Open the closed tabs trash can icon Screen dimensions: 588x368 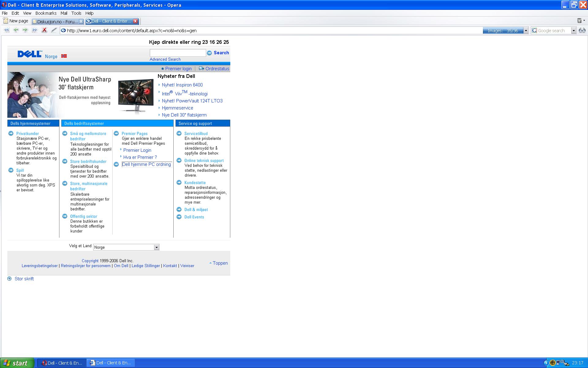coord(579,21)
